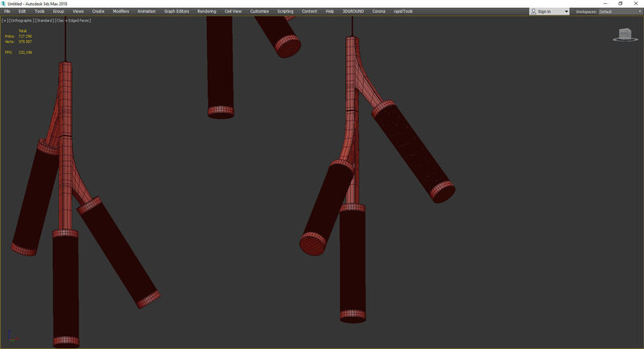
Task: Click the user icon beside Sign In
Action: tap(534, 11)
